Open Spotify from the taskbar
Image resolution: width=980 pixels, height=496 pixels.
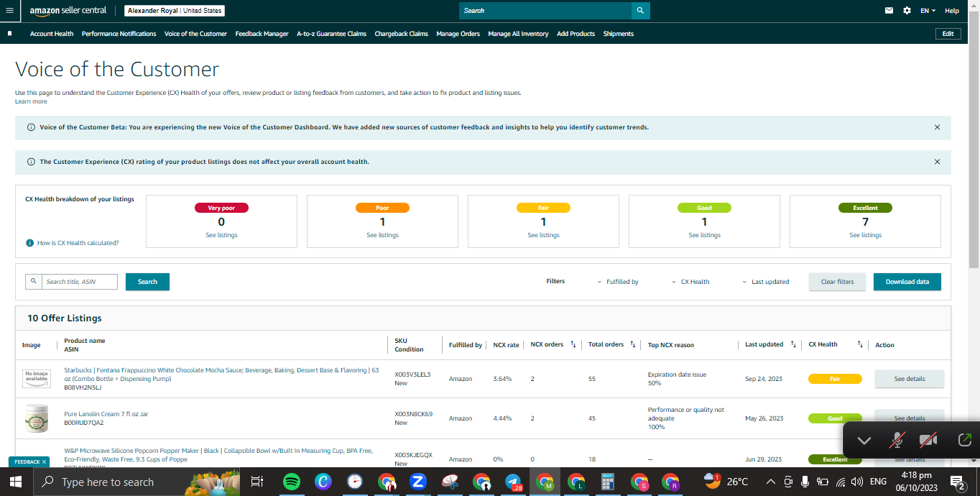(x=292, y=482)
